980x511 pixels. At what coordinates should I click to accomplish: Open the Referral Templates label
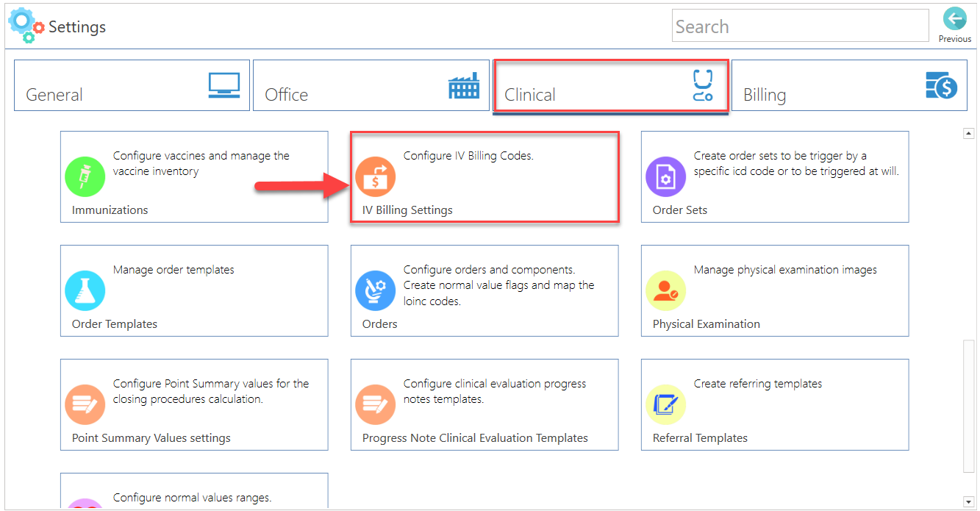coord(700,438)
